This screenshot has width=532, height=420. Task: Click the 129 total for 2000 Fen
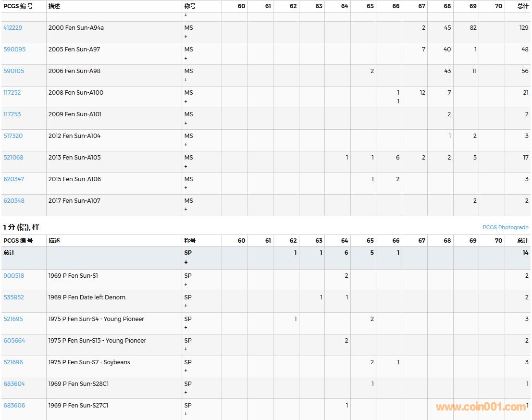coord(523,28)
